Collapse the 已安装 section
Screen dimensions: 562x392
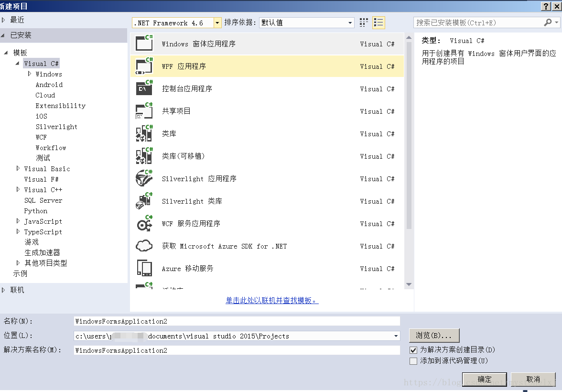[x=3, y=35]
